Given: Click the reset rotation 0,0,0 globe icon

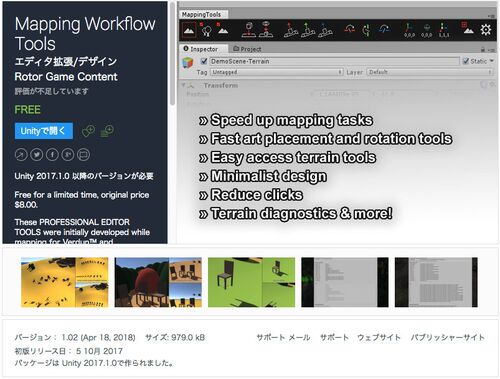Looking at the screenshot, I should pos(427,30).
